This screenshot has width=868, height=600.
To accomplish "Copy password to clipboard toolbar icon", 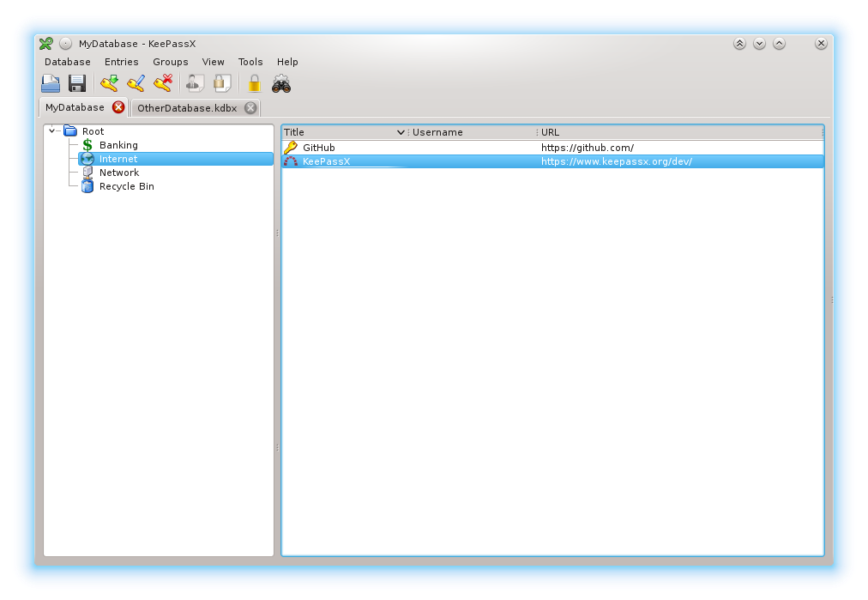I will [222, 83].
